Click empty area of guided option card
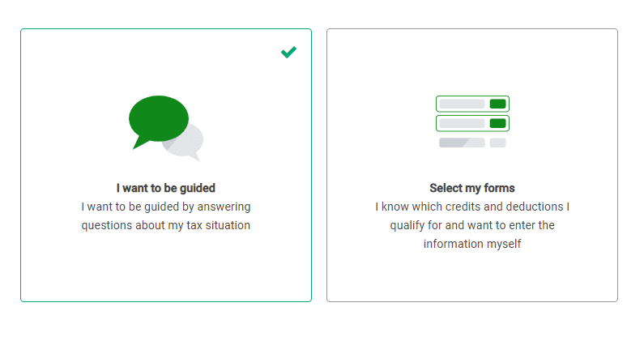644x341 pixels. click(166, 269)
